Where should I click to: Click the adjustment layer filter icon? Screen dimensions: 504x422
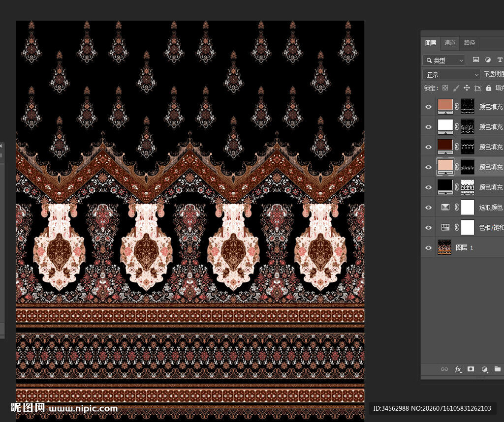point(488,60)
